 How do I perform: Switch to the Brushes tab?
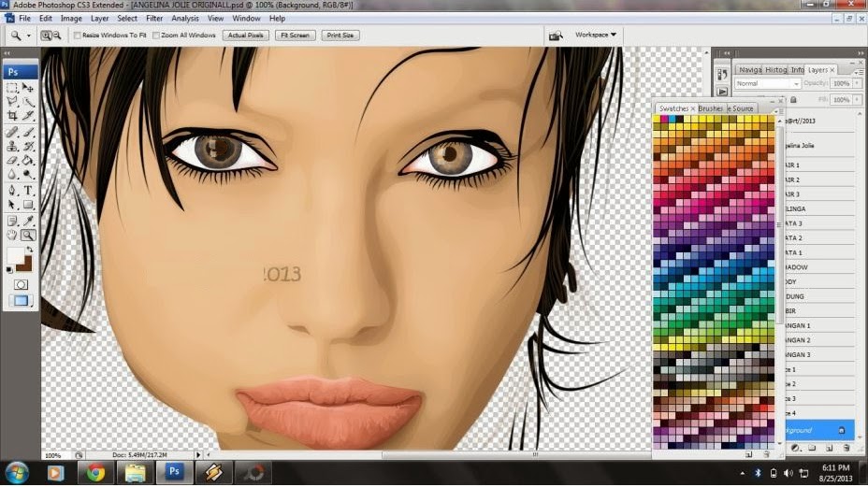point(710,108)
